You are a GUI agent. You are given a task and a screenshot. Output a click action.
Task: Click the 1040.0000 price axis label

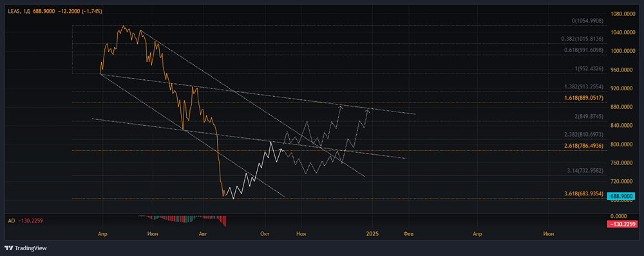[622, 32]
